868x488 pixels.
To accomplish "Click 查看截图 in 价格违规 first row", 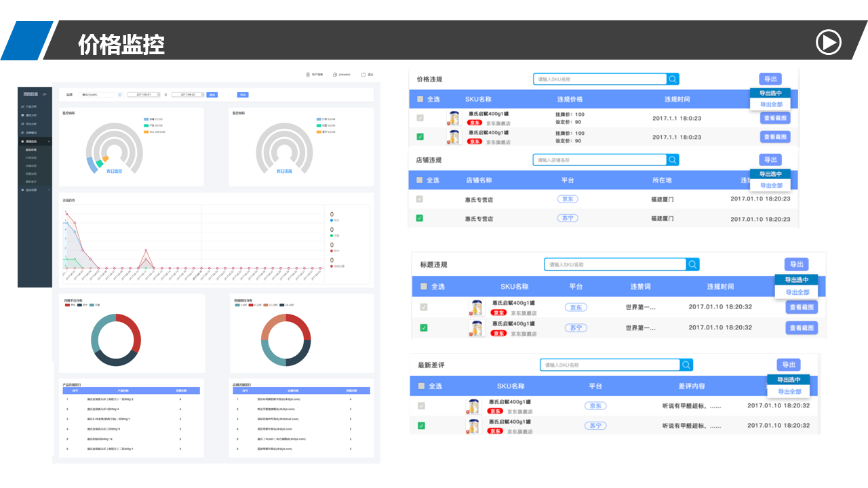I will [x=775, y=118].
